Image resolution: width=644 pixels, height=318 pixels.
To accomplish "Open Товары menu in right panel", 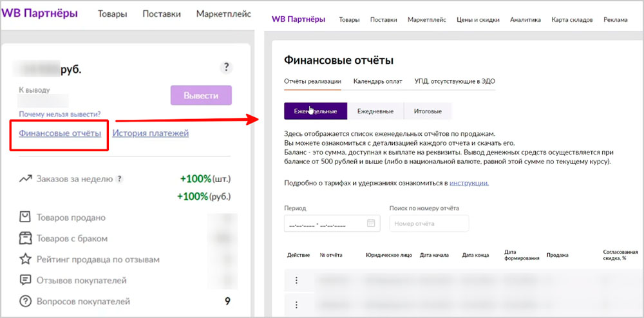I will (x=349, y=20).
